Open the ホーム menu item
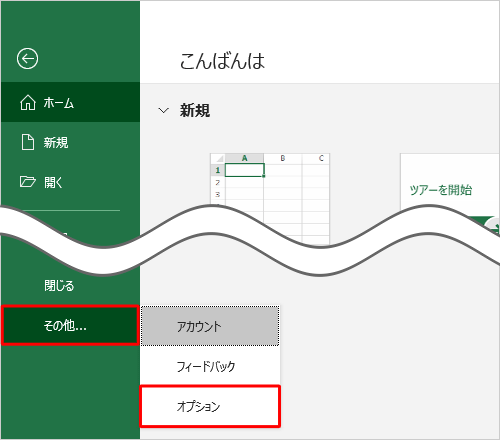Image resolution: width=500 pixels, height=440 pixels. (x=70, y=102)
